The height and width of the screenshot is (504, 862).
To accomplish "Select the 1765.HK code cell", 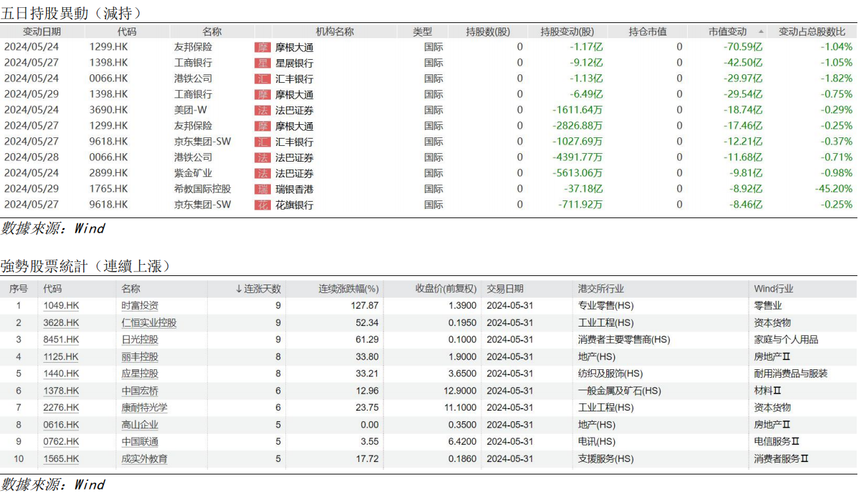I will click(108, 189).
